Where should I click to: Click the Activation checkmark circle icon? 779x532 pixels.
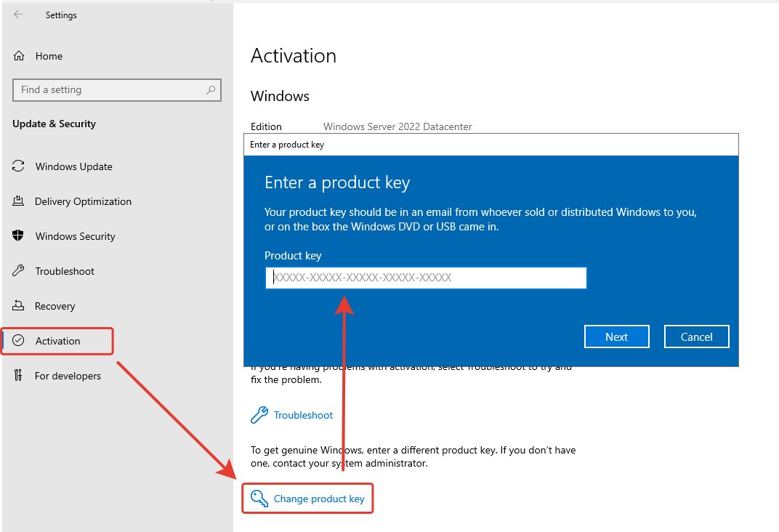pyautogui.click(x=19, y=341)
